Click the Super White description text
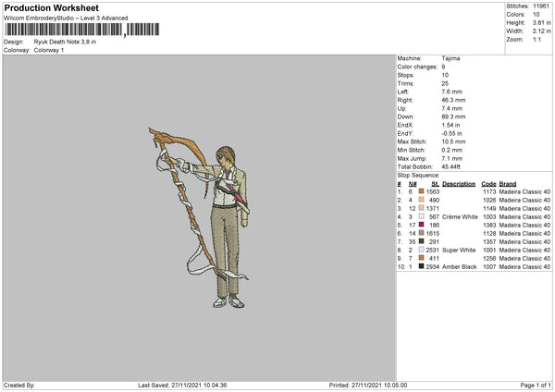 [459, 250]
